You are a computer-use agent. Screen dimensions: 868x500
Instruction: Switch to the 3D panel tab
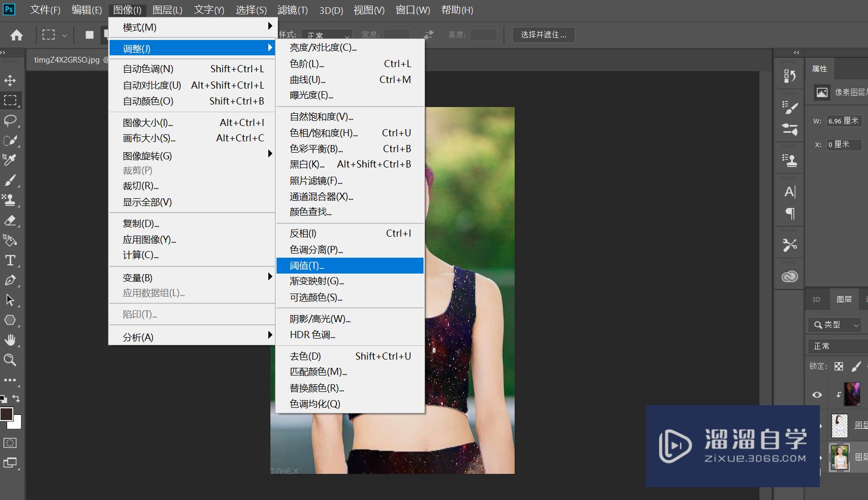click(816, 299)
